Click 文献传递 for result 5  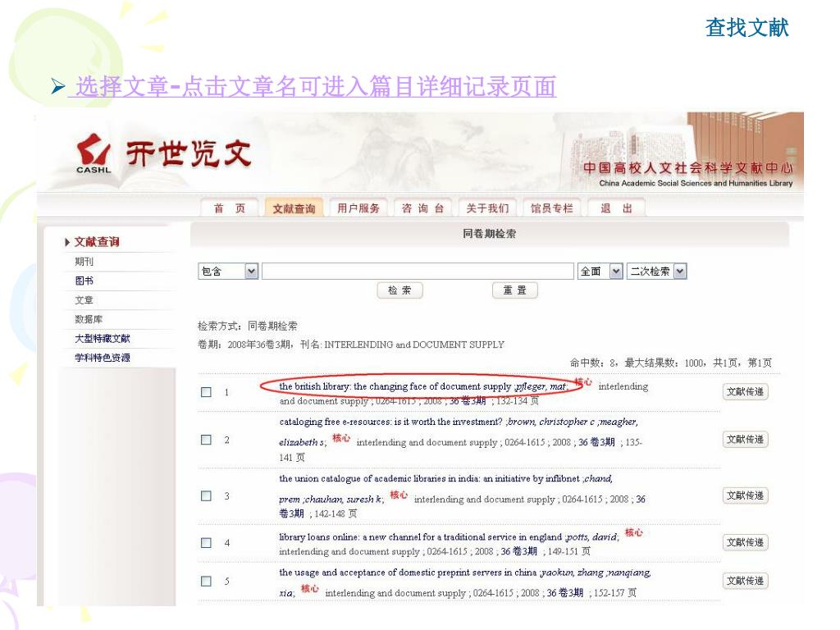point(745,581)
